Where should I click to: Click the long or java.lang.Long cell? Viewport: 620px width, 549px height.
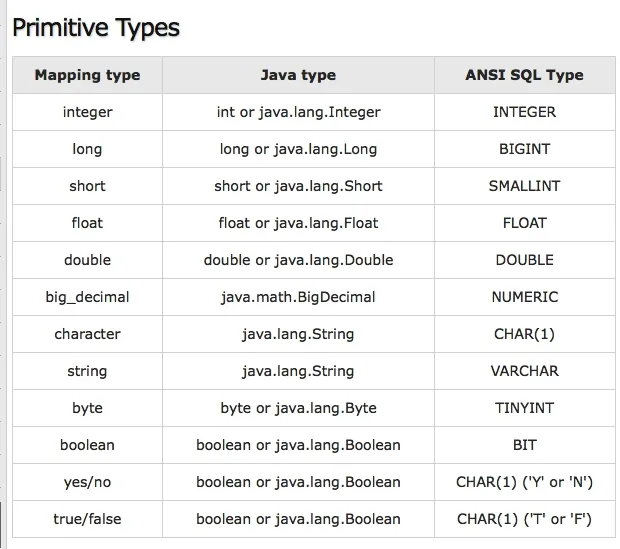tap(298, 149)
